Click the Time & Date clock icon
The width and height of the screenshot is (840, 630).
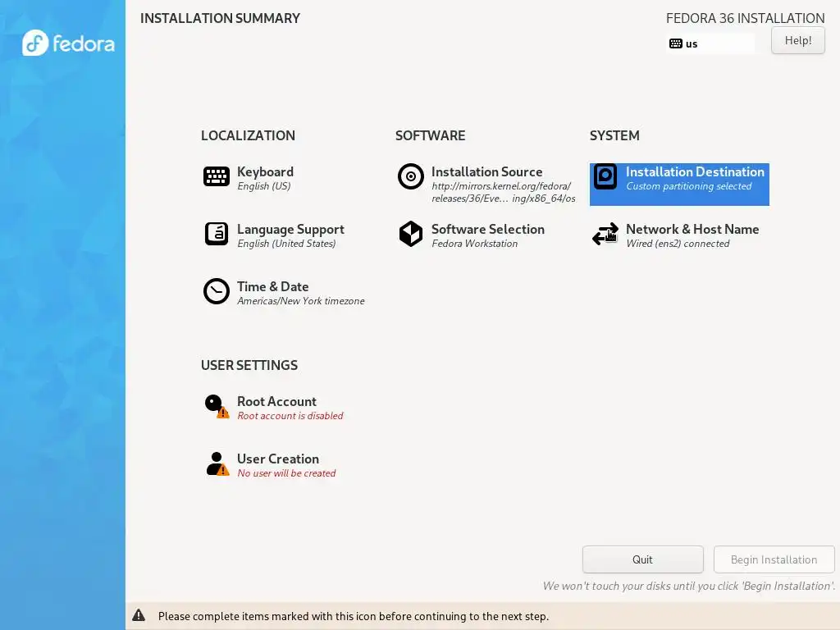tap(217, 291)
